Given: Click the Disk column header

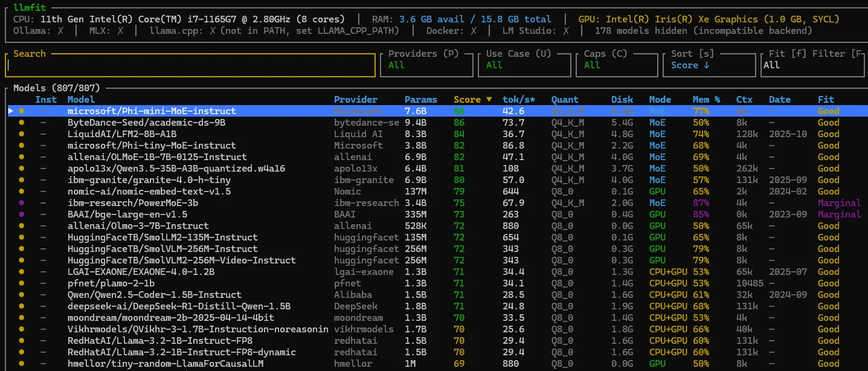Looking at the screenshot, I should tap(622, 100).
